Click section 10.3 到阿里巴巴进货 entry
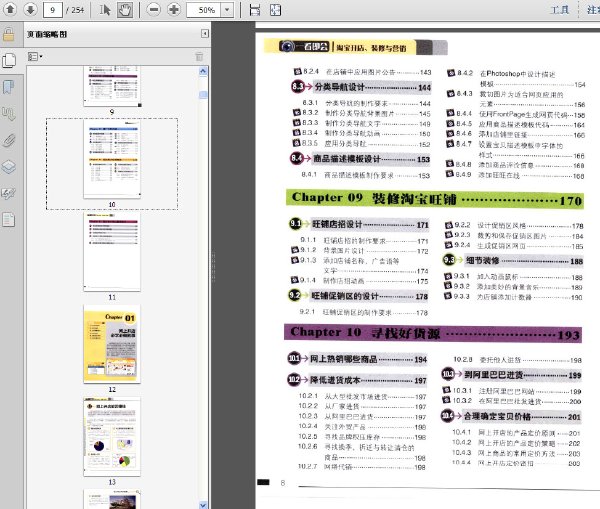This screenshot has width=600, height=509. [511, 375]
